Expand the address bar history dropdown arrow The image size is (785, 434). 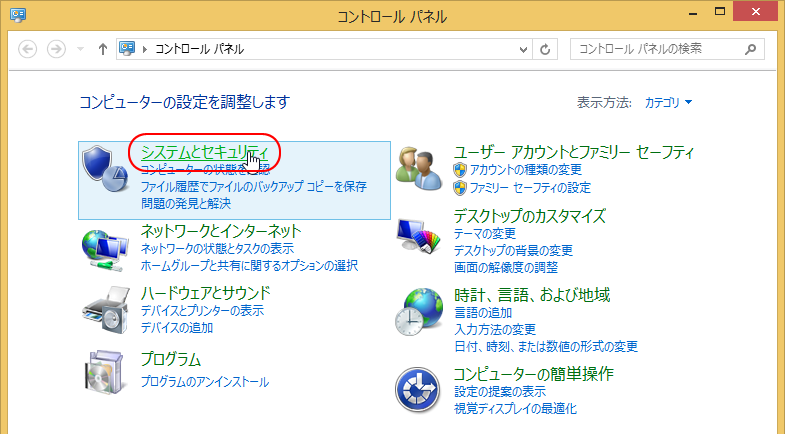pos(525,49)
